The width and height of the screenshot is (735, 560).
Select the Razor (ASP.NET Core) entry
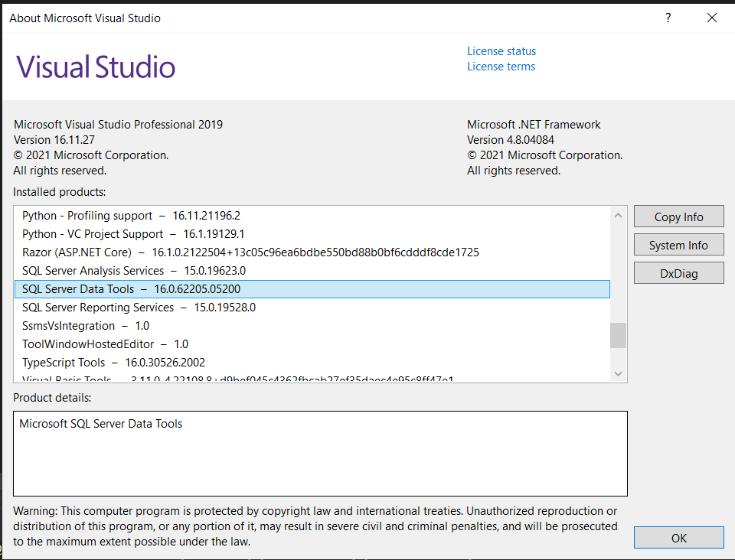click(312, 252)
